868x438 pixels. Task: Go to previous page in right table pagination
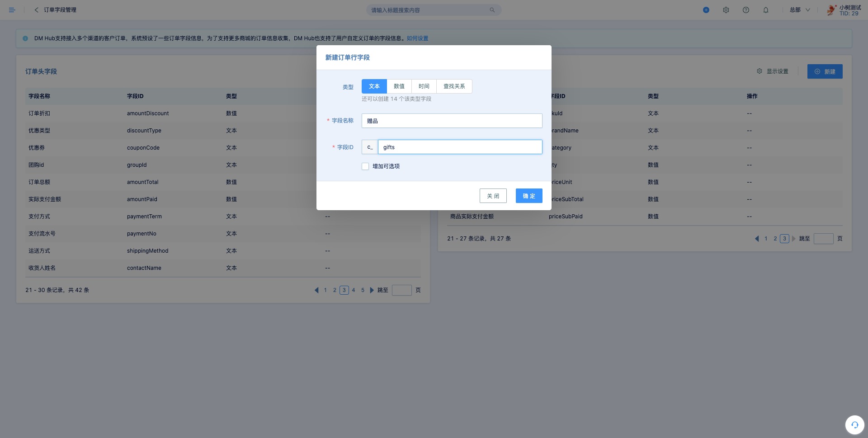click(x=757, y=239)
